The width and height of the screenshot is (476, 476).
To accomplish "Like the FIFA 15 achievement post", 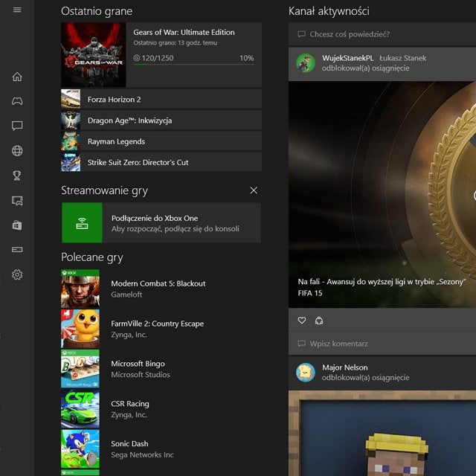I will tap(301, 321).
